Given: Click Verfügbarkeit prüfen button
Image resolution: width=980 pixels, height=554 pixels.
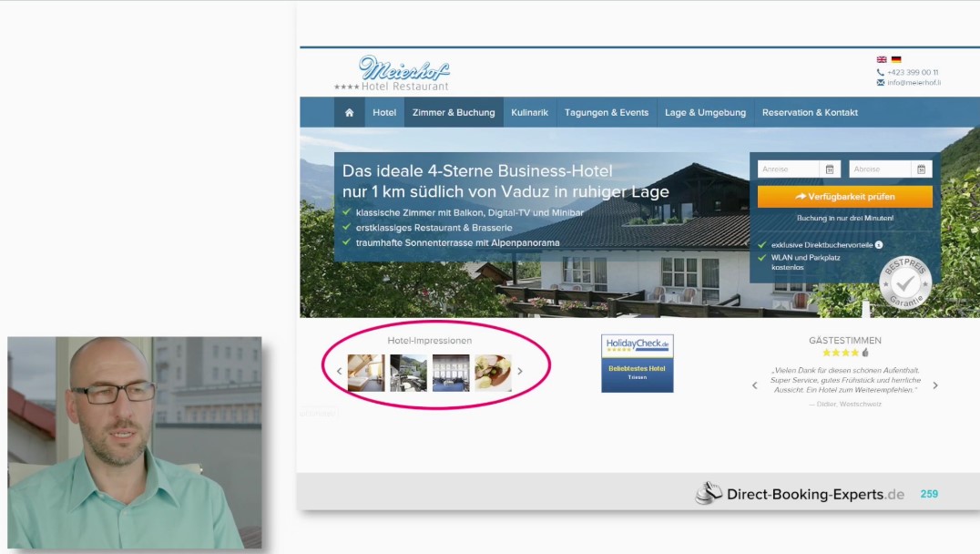Looking at the screenshot, I should click(x=845, y=196).
